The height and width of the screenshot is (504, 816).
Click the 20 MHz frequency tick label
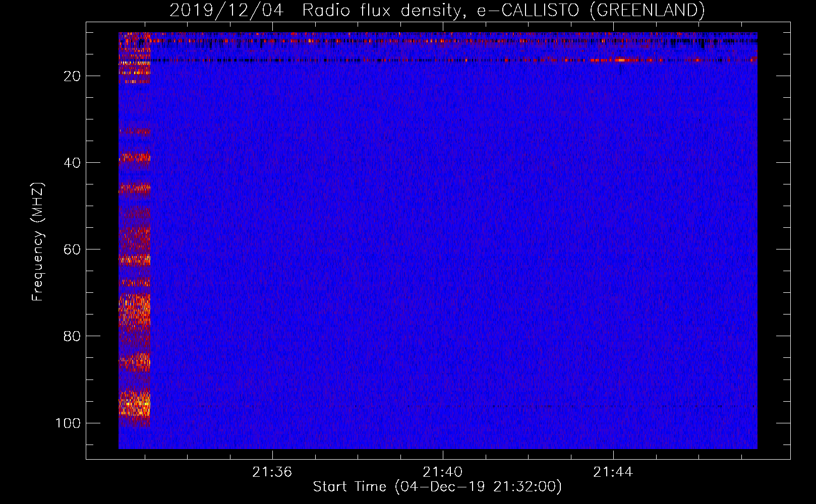[72, 76]
